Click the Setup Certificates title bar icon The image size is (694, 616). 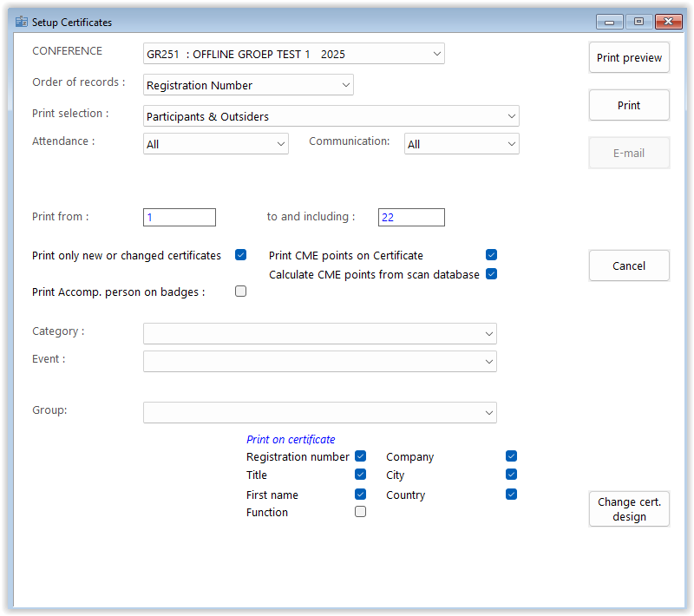point(22,22)
